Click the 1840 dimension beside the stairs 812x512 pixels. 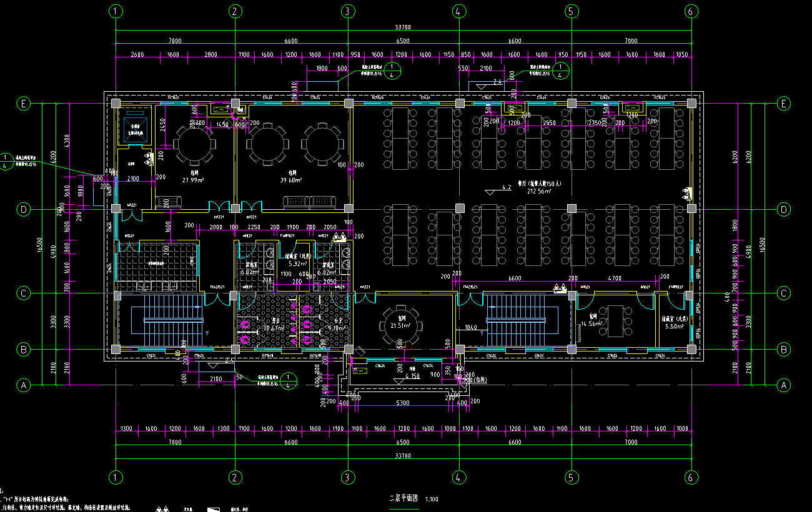point(471,327)
